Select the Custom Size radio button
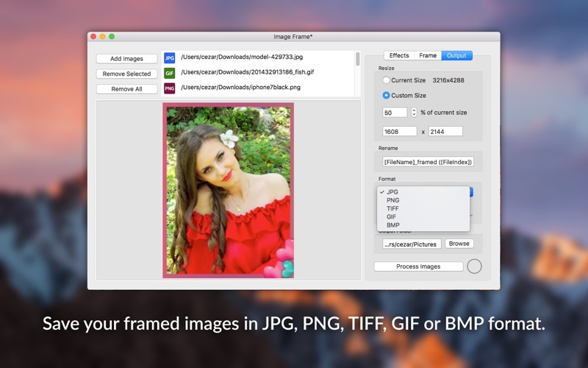588x368 pixels. click(387, 96)
